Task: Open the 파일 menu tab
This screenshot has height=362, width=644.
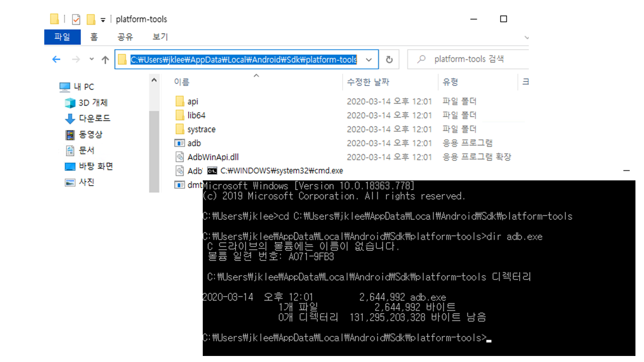Action: tap(62, 37)
